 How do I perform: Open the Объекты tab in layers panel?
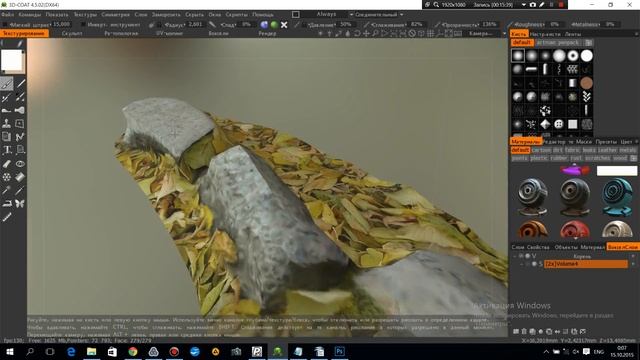click(x=566, y=247)
